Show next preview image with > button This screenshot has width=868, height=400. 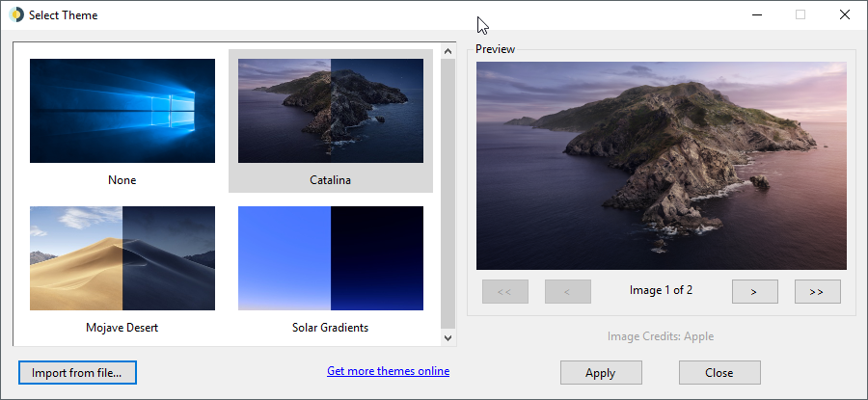click(754, 291)
